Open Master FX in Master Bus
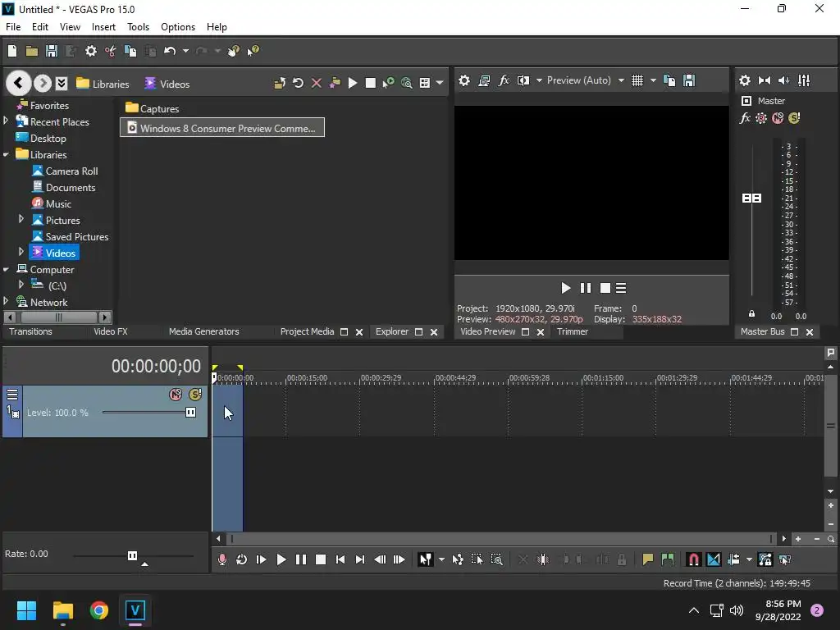 [745, 118]
